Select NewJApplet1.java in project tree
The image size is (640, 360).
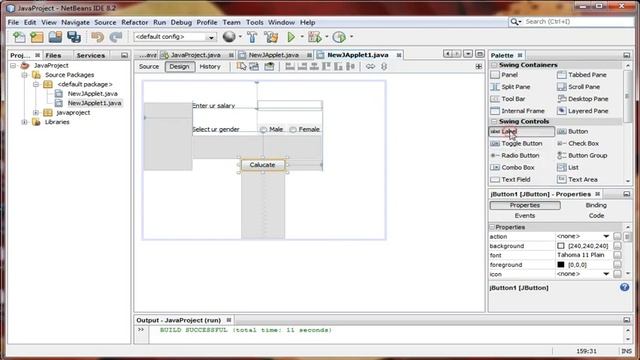tap(94, 103)
